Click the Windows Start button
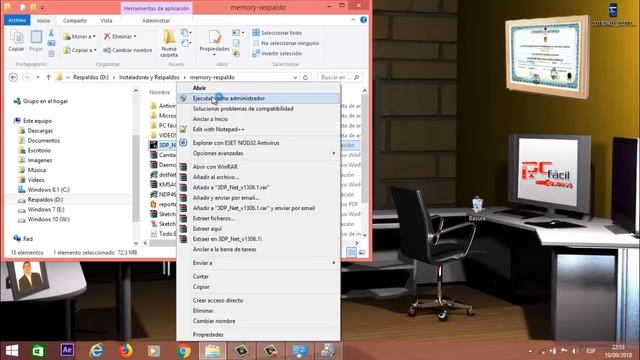The image size is (640, 360). 12,351
